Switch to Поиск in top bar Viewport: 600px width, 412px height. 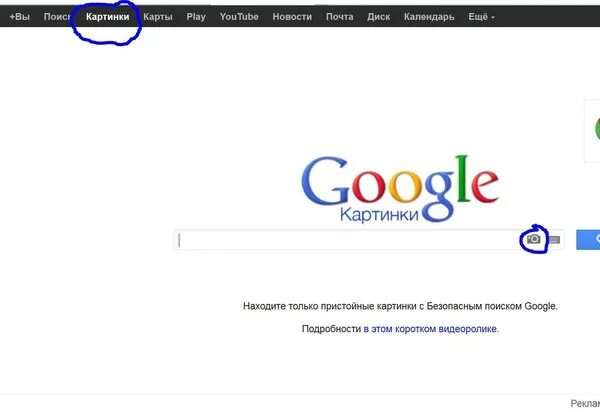(57, 17)
